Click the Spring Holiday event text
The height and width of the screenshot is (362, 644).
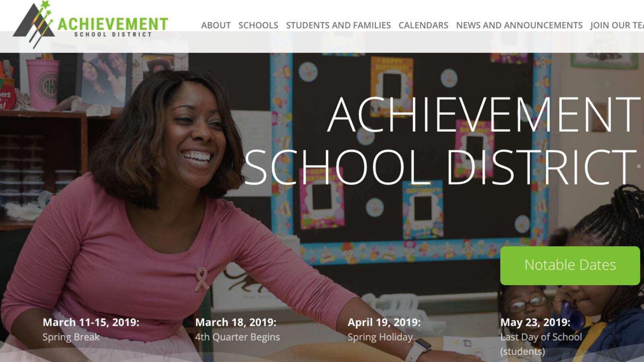[x=380, y=337]
